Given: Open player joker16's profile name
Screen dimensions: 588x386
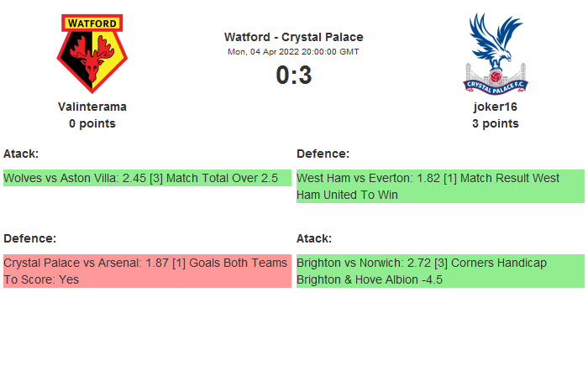Looking at the screenshot, I should coord(495,107).
